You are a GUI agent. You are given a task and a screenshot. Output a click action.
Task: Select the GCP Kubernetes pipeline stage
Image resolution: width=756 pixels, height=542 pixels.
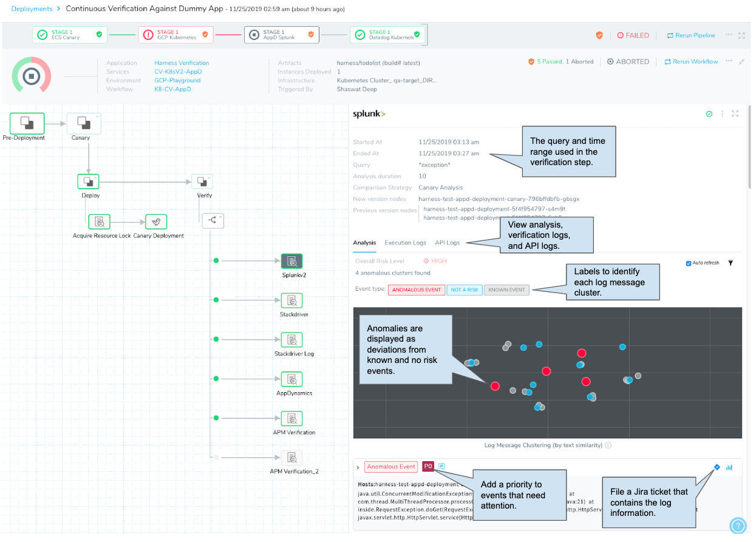176,35
